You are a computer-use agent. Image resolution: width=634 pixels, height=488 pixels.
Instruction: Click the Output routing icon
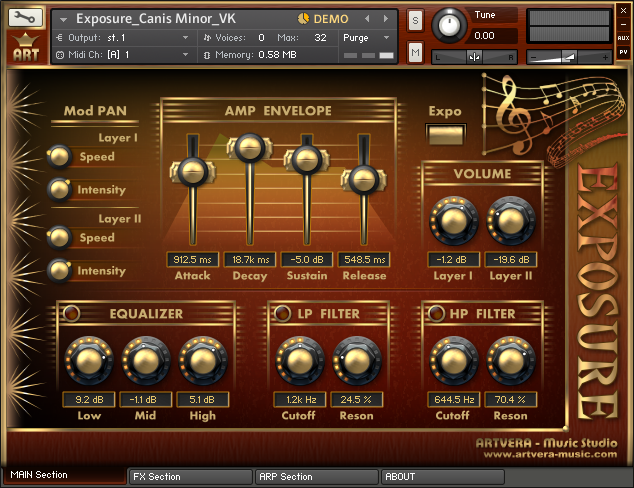(60, 38)
